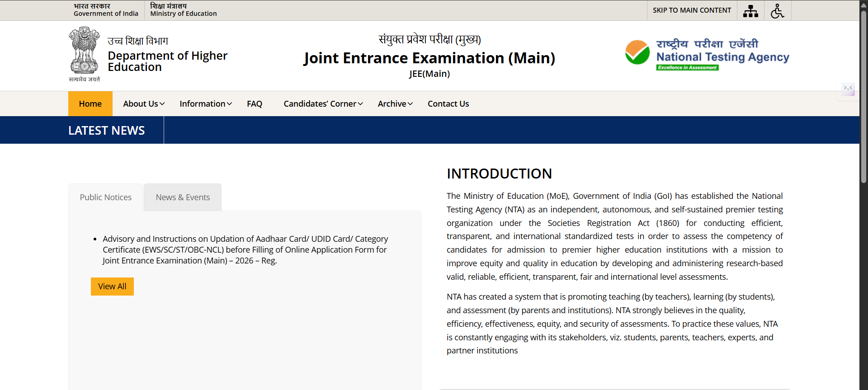Screen dimensions: 868x390
Task: Click Skip To Main Content link
Action: (x=692, y=10)
